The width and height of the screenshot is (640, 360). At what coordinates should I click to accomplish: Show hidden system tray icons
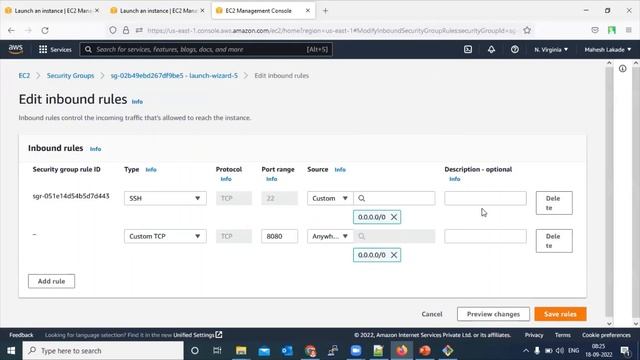526,351
